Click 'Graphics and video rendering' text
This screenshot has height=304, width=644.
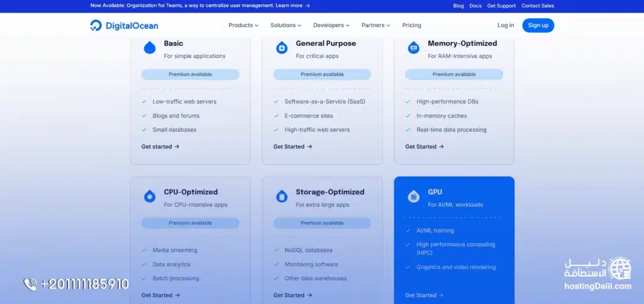456,267
